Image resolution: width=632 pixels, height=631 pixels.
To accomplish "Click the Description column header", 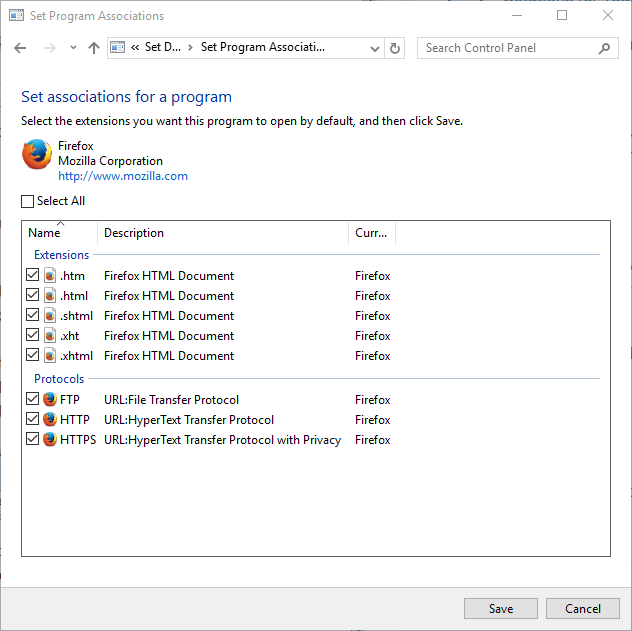I will [223, 232].
